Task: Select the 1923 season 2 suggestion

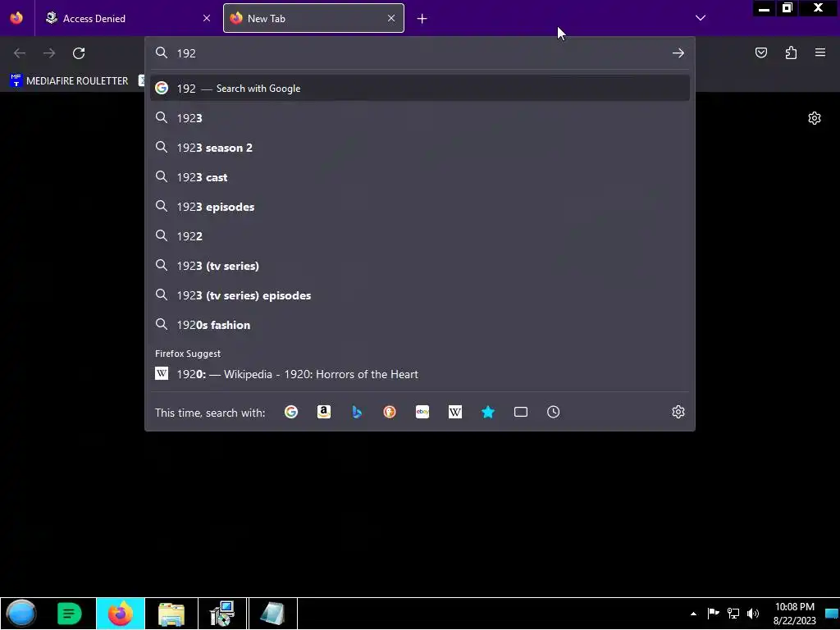Action: [420, 148]
